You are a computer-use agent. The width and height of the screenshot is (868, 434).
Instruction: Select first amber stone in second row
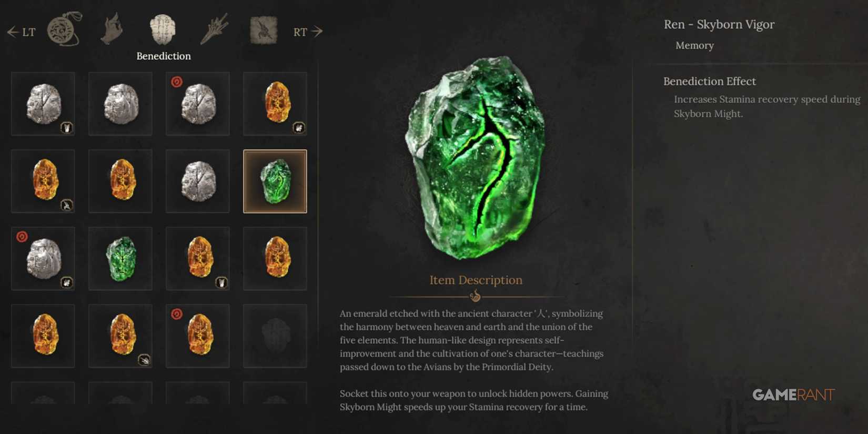pyautogui.click(x=43, y=181)
